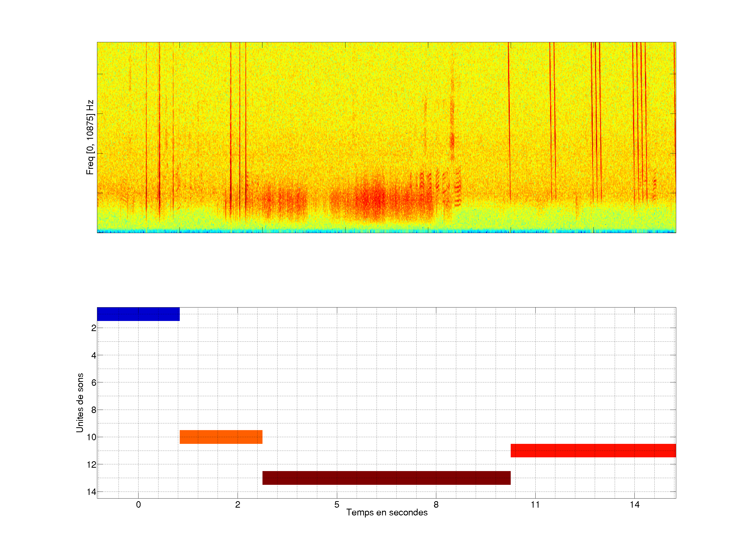Click the y-axis tick label 14

(x=92, y=492)
